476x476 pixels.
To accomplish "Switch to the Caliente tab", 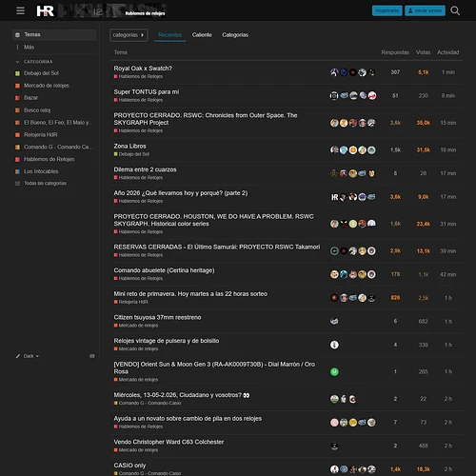I will (202, 35).
